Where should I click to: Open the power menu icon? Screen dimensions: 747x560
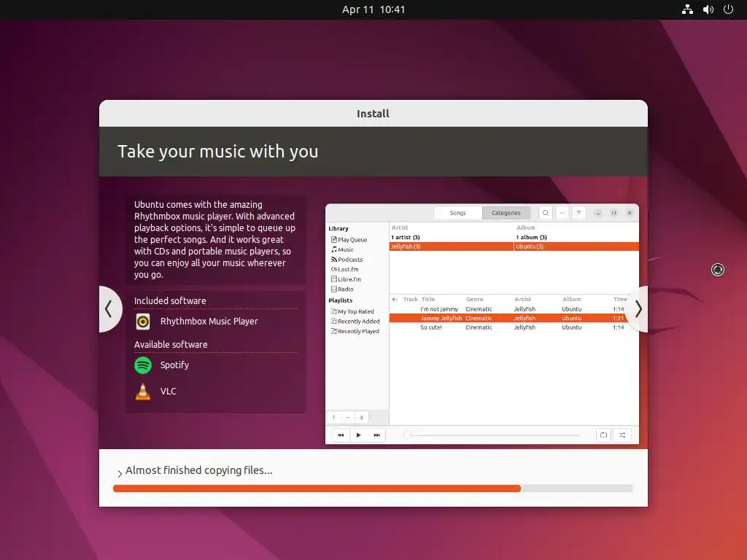pyautogui.click(x=729, y=9)
